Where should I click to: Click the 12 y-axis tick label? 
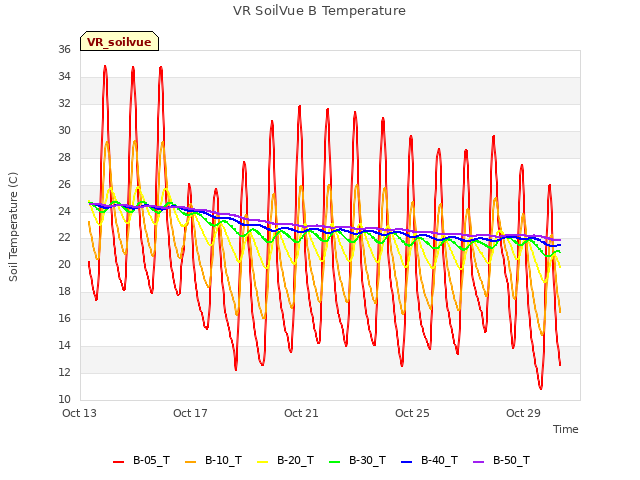[x=64, y=373]
